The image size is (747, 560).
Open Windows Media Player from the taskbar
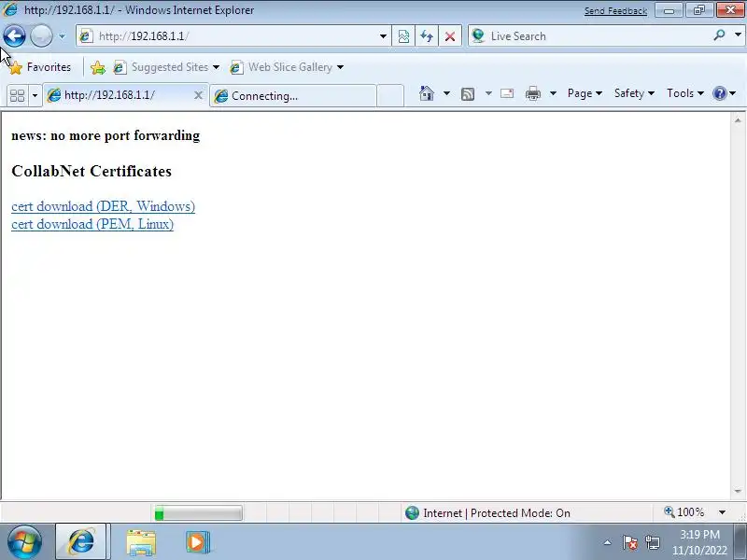(198, 542)
